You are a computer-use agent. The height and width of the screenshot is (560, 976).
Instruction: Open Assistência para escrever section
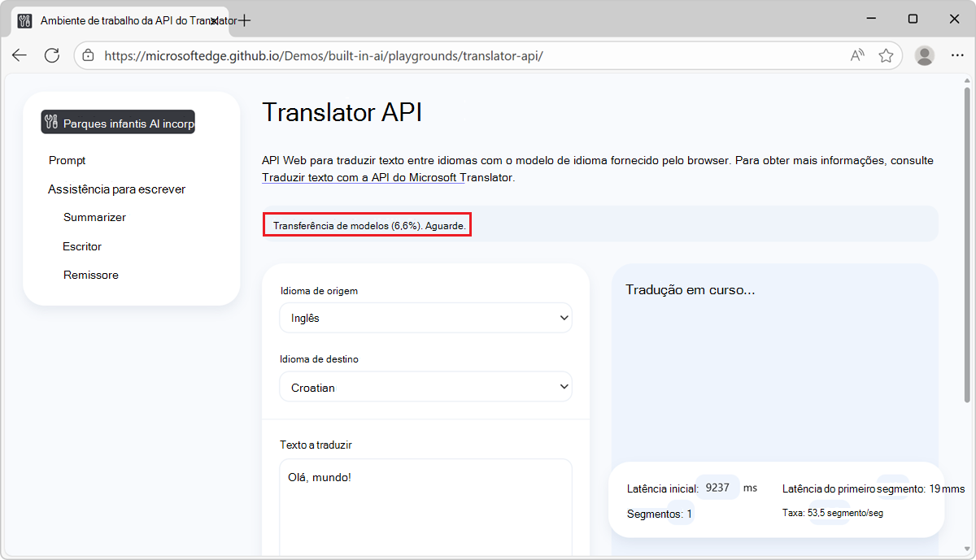116,189
